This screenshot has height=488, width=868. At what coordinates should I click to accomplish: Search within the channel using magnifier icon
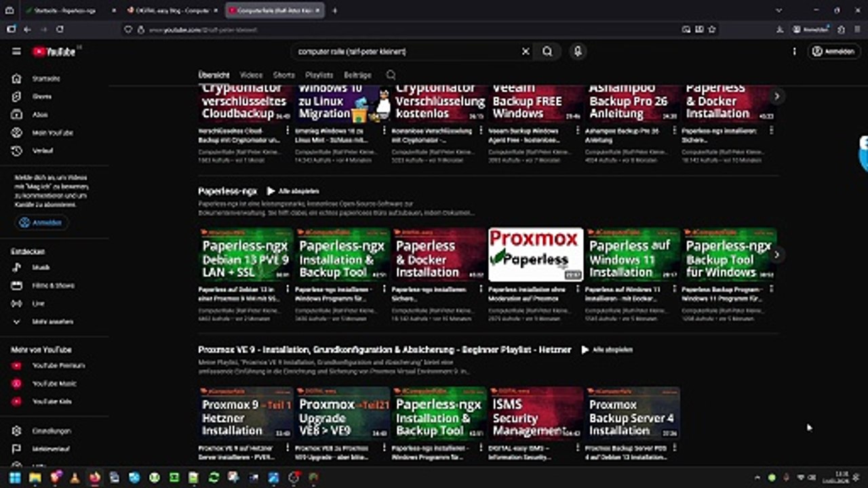click(x=391, y=75)
